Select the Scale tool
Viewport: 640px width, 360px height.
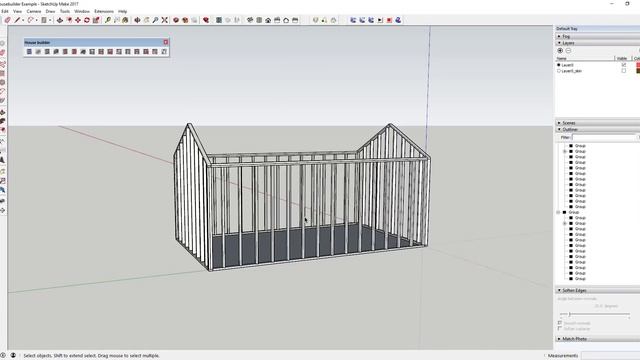click(x=96, y=20)
